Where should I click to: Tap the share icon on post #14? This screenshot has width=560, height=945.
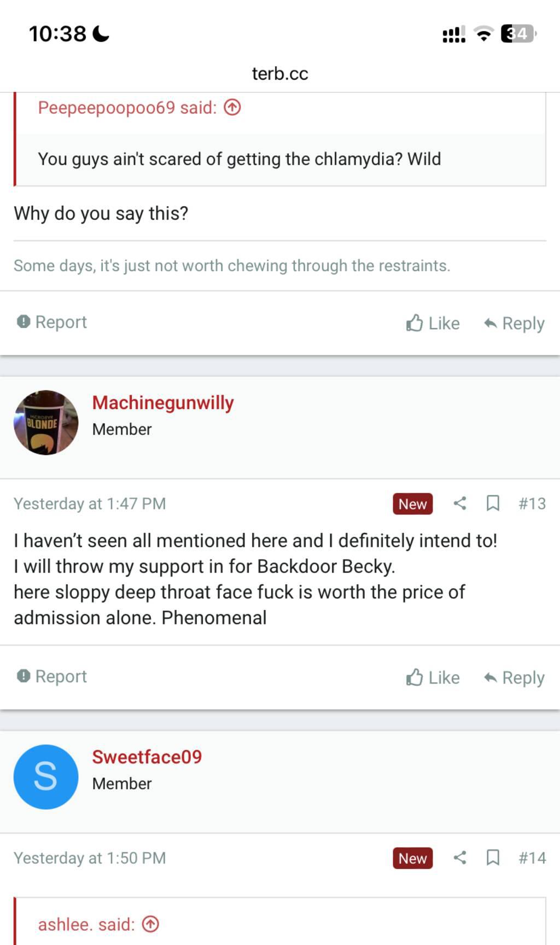tap(460, 857)
